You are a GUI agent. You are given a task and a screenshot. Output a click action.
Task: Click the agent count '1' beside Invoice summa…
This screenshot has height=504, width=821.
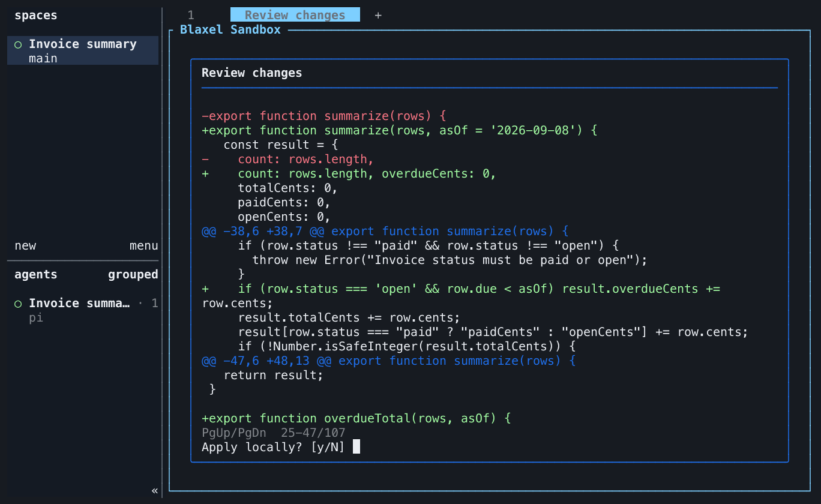[155, 304]
